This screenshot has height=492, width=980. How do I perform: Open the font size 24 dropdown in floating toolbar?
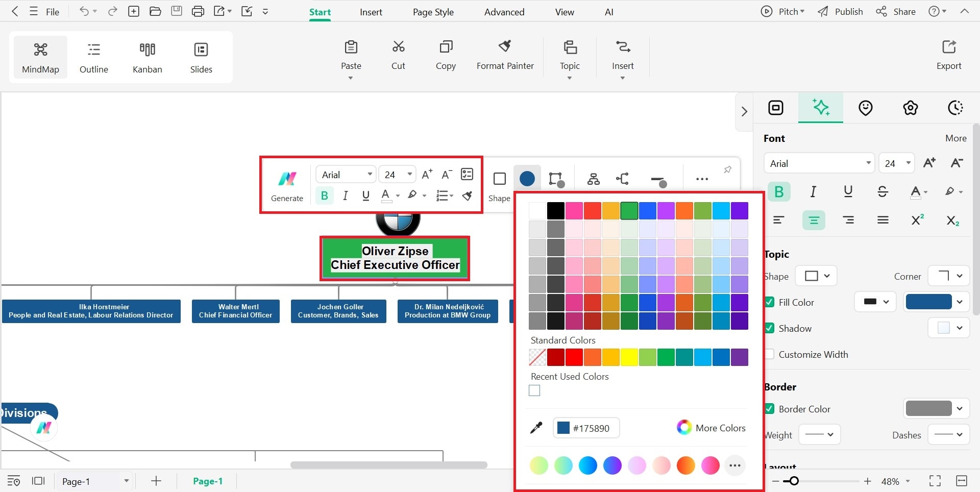tap(397, 175)
